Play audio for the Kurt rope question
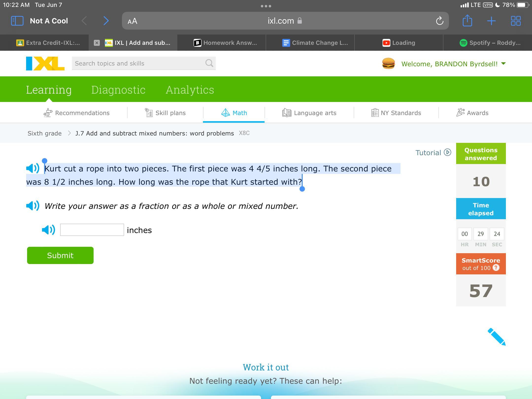The width and height of the screenshot is (532, 399). (x=33, y=168)
